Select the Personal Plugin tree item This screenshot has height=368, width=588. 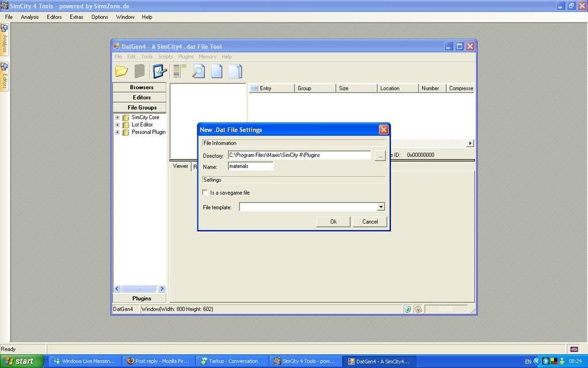point(148,132)
